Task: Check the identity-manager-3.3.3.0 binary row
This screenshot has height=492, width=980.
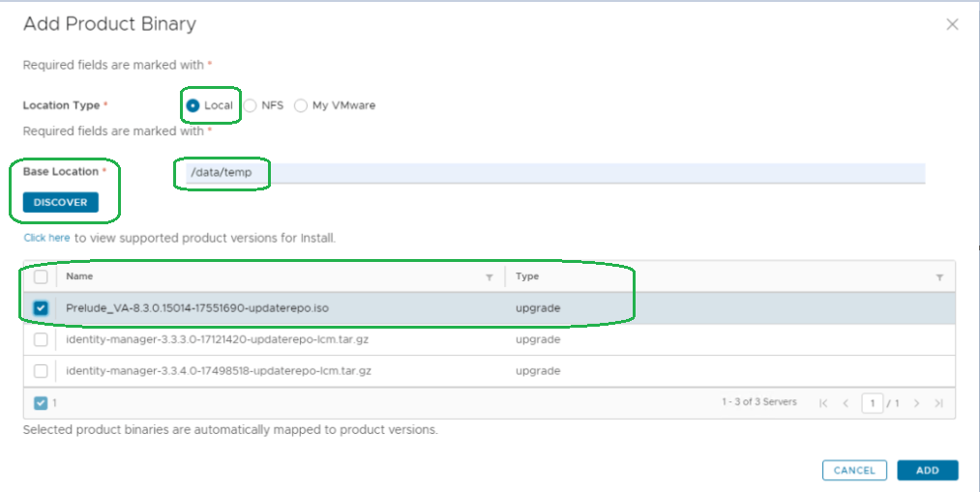Action: click(41, 340)
